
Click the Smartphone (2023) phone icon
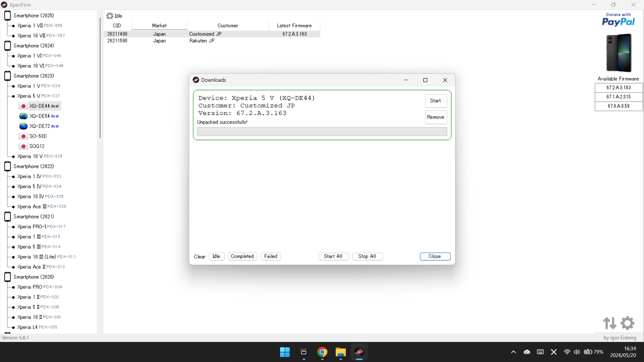pyautogui.click(x=7, y=76)
